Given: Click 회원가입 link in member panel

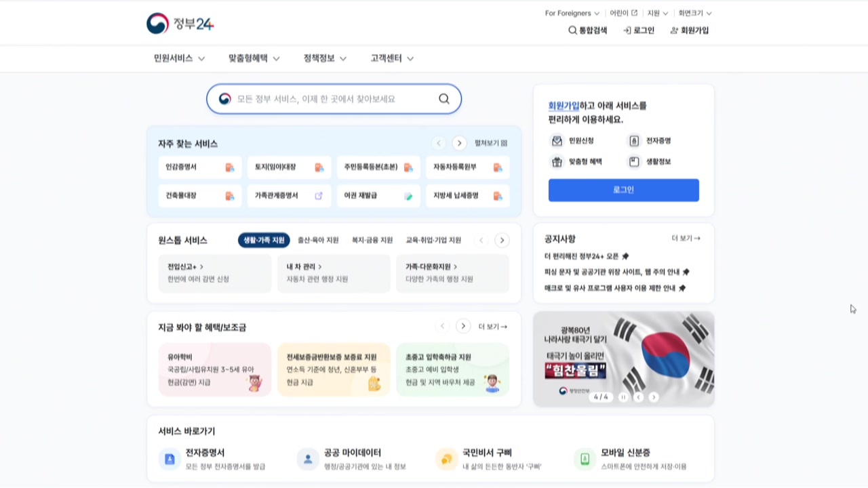Looking at the screenshot, I should click(x=564, y=106).
